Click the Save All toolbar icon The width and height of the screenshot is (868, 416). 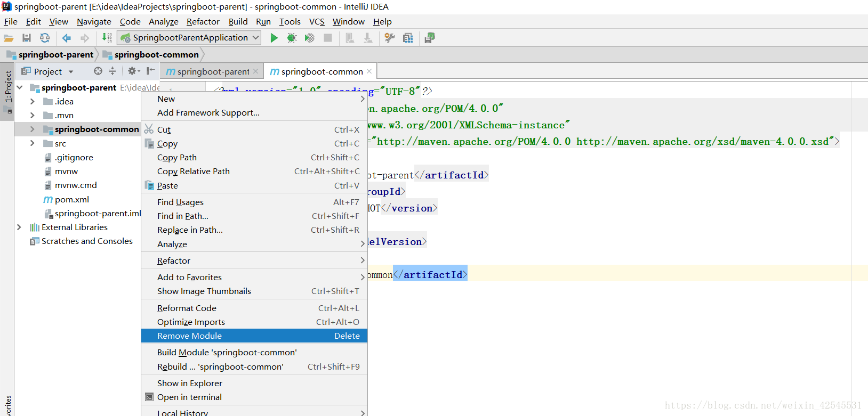pos(27,38)
